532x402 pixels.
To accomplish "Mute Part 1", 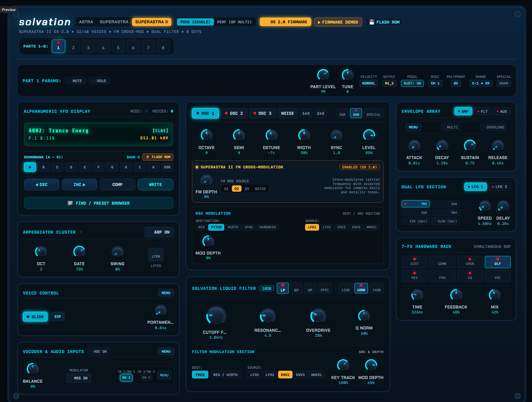I will 75,81.
